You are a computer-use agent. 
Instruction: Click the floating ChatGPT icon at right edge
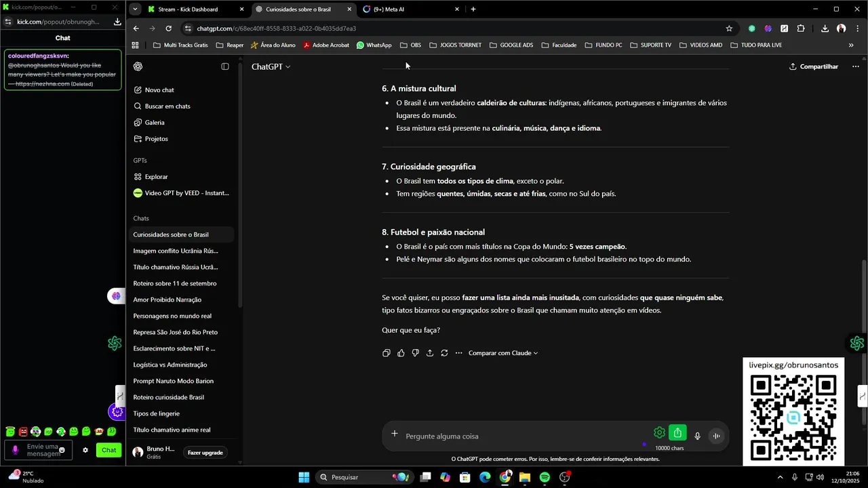[857, 343]
